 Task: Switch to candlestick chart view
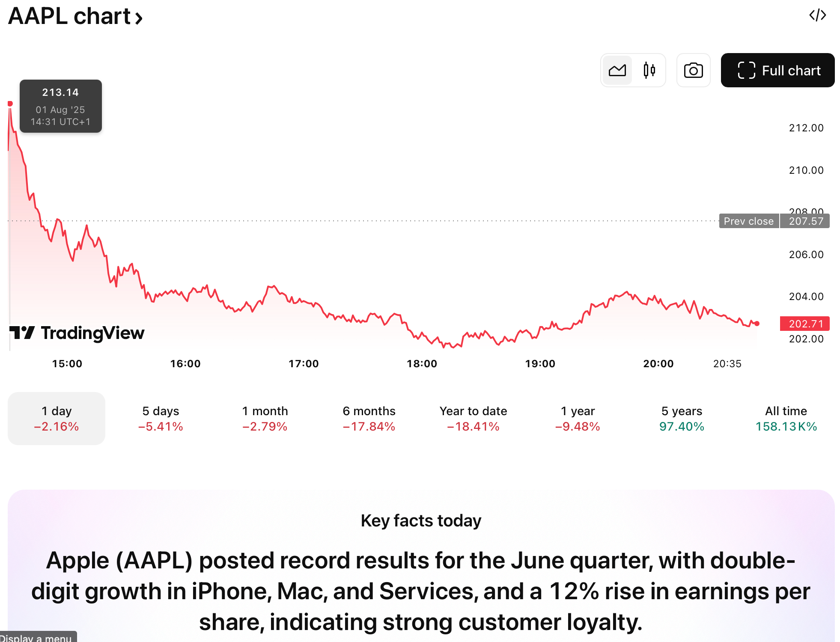tap(649, 70)
